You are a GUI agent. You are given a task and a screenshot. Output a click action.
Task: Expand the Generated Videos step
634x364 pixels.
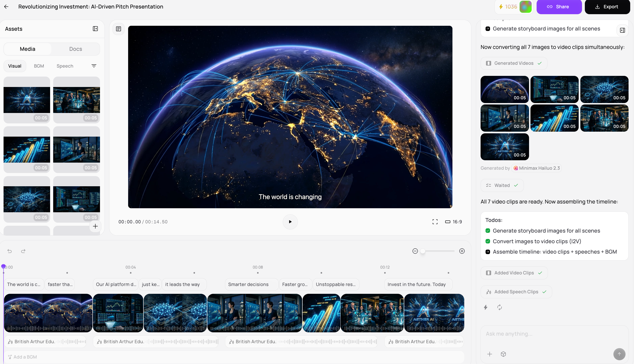tap(513, 63)
